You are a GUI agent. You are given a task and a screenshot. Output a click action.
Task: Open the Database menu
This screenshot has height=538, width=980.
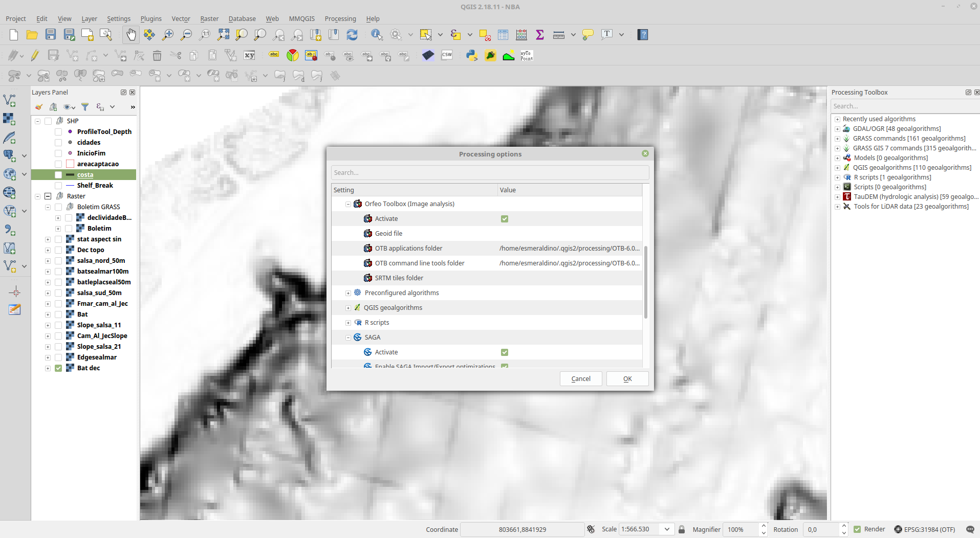[x=242, y=18]
